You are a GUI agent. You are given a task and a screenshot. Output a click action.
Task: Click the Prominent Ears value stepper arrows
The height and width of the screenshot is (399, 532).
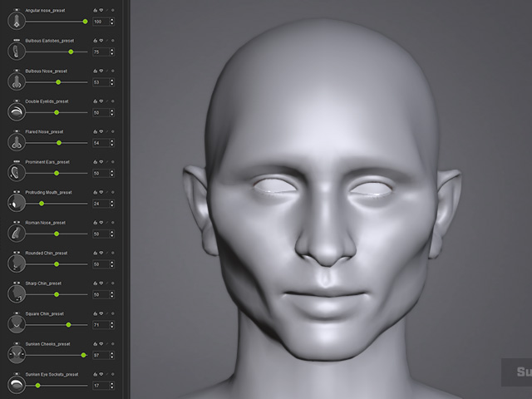pos(112,174)
